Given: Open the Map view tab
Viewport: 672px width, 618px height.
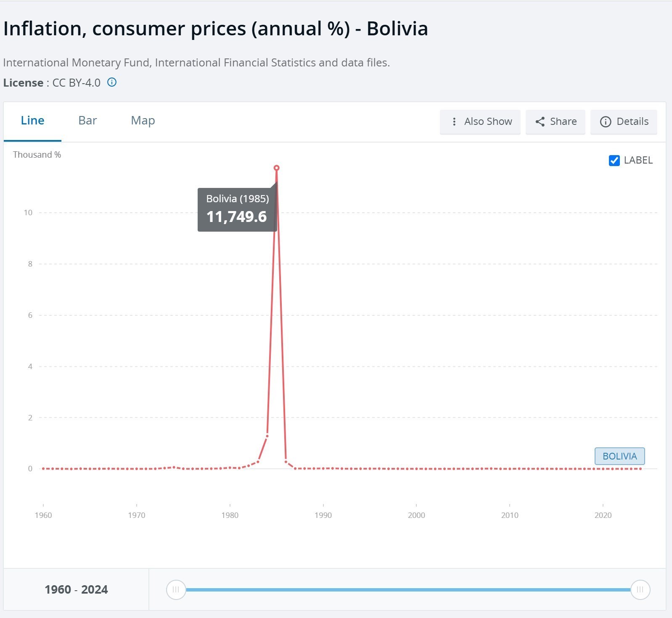Looking at the screenshot, I should pos(143,121).
